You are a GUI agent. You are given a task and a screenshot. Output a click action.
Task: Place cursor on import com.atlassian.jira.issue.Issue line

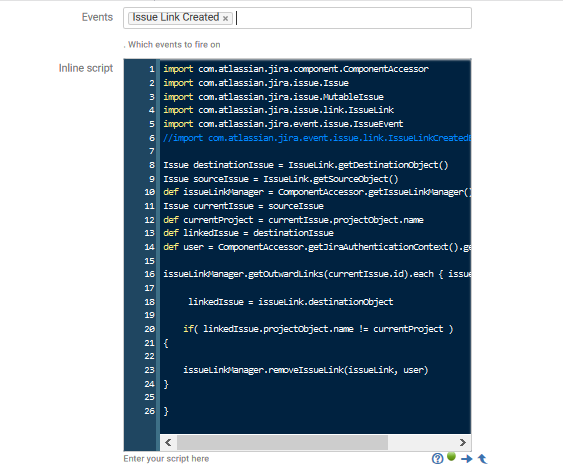256,83
